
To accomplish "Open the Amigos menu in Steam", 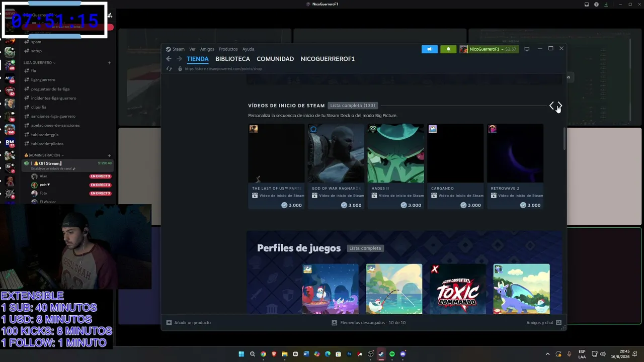I will [207, 49].
